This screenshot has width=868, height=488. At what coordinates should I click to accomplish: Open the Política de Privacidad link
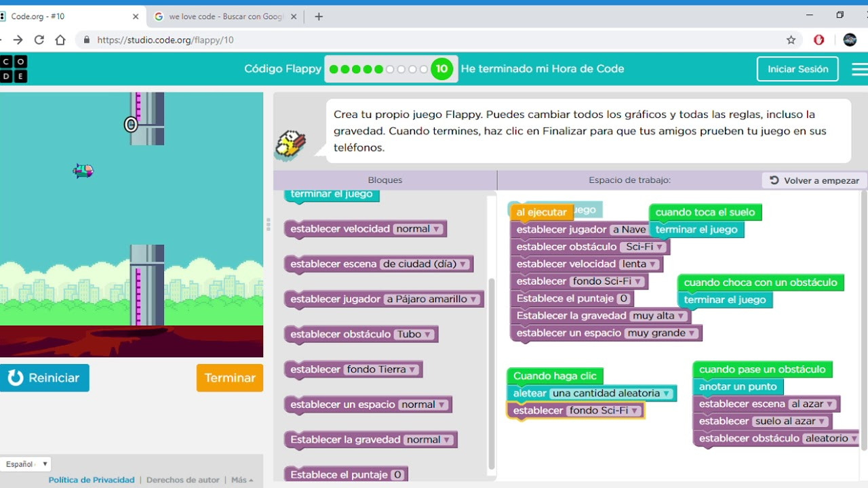click(x=91, y=479)
